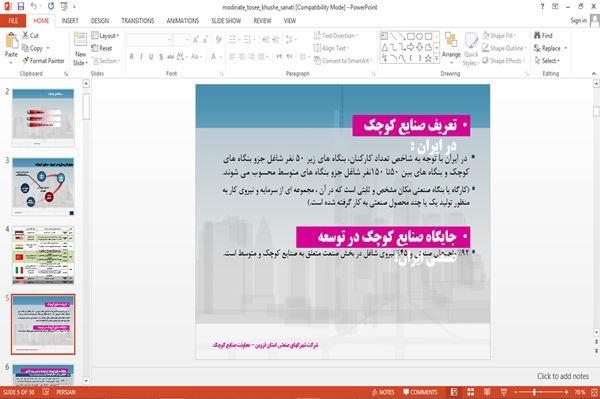This screenshot has height=399, width=600.
Task: Fit slide to current window
Action: 594,392
